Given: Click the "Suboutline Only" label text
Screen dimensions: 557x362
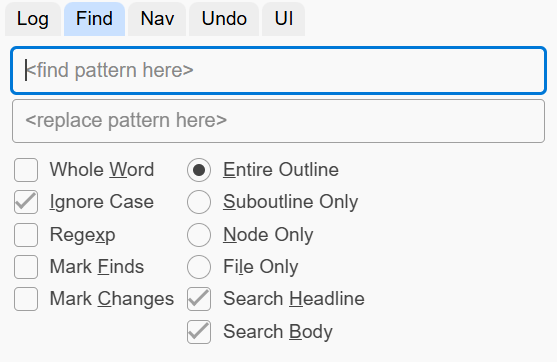Looking at the screenshot, I should click(x=291, y=202).
